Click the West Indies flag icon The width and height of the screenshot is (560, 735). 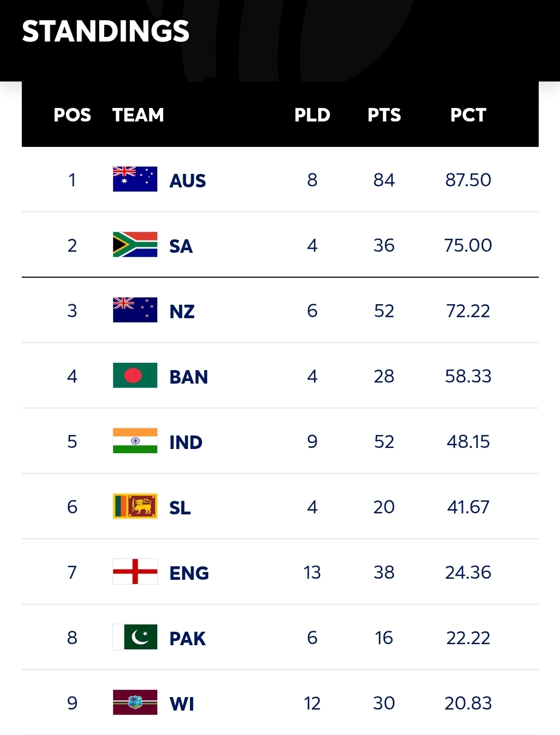[135, 702]
